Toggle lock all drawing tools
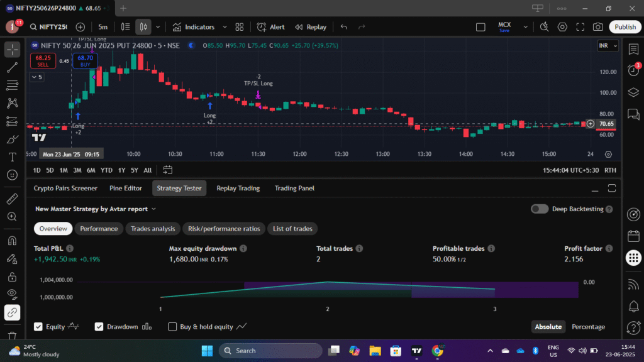Viewport: 644px width, 362px height. pyautogui.click(x=13, y=277)
